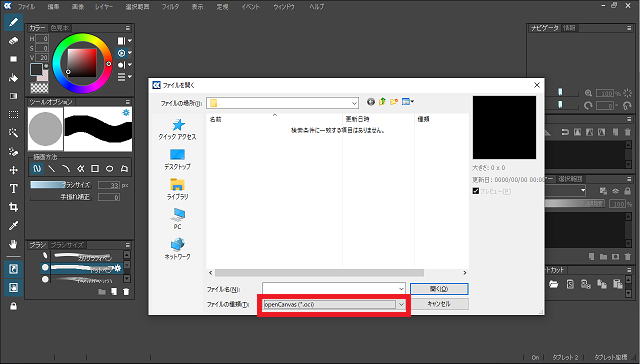Switch to the 情報 info tab
Image resolution: width=640 pixels, height=364 pixels.
point(569,28)
